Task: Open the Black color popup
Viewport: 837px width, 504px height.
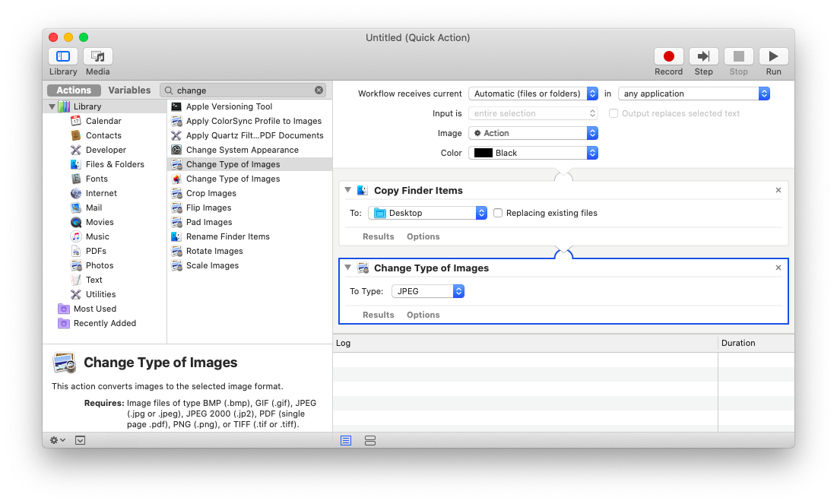Action: [533, 153]
